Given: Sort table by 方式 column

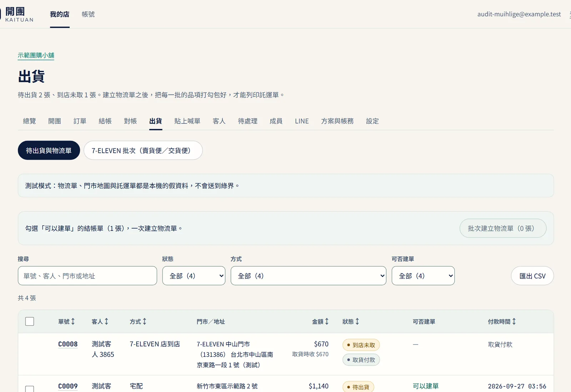Looking at the screenshot, I should 138,322.
